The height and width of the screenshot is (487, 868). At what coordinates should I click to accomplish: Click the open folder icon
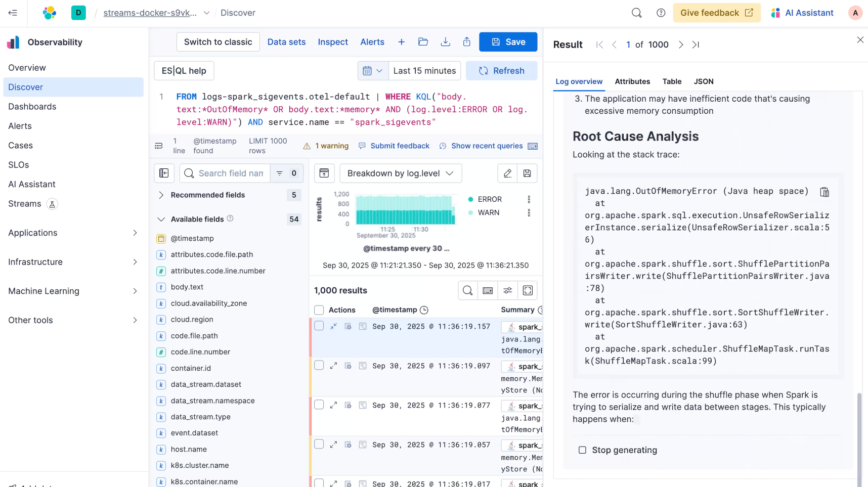[x=423, y=42]
